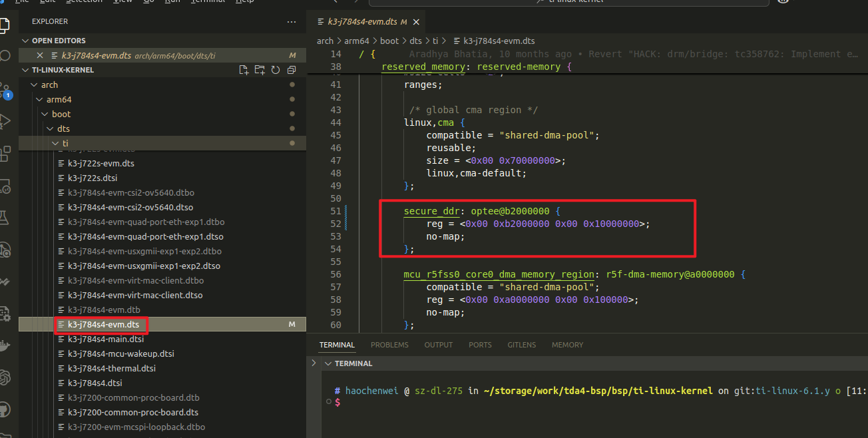Place cursor on the reusable; line
Viewport: 868px width, 438px height.
pos(451,148)
